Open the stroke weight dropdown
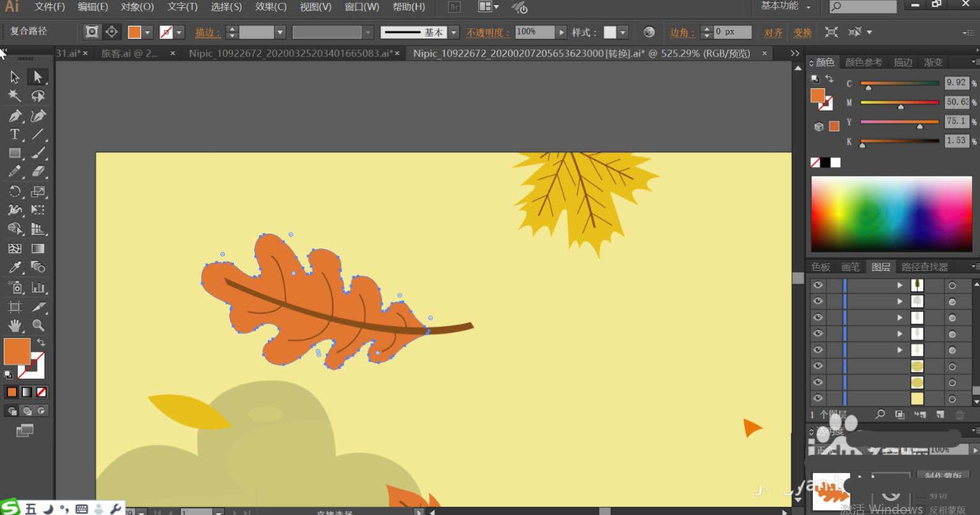 click(280, 32)
